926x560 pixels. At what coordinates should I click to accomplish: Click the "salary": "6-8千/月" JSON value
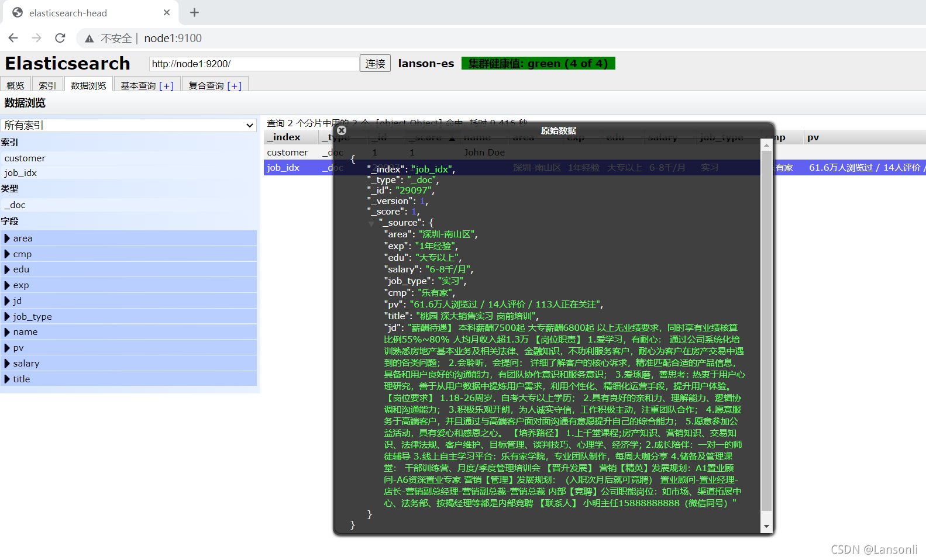click(x=447, y=269)
